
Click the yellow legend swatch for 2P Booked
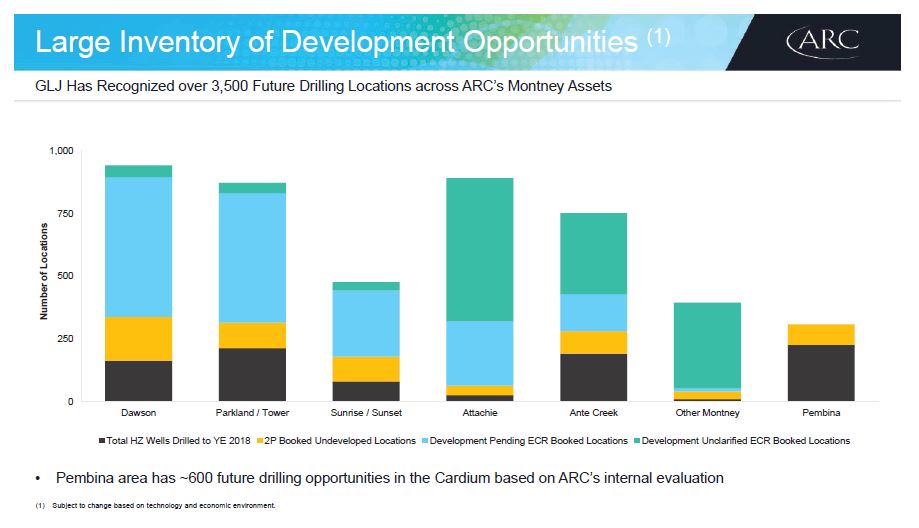(x=260, y=441)
